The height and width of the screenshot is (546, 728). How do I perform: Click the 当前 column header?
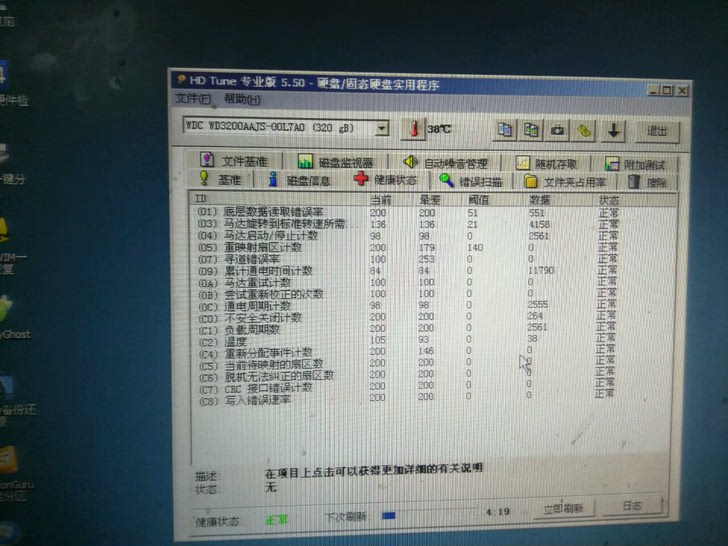(391, 200)
